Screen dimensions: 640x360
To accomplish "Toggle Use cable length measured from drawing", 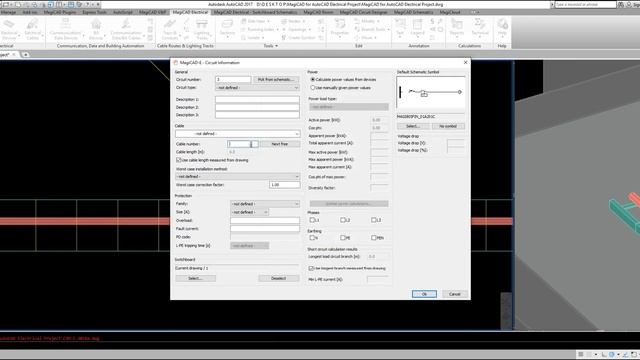I will 178,160.
